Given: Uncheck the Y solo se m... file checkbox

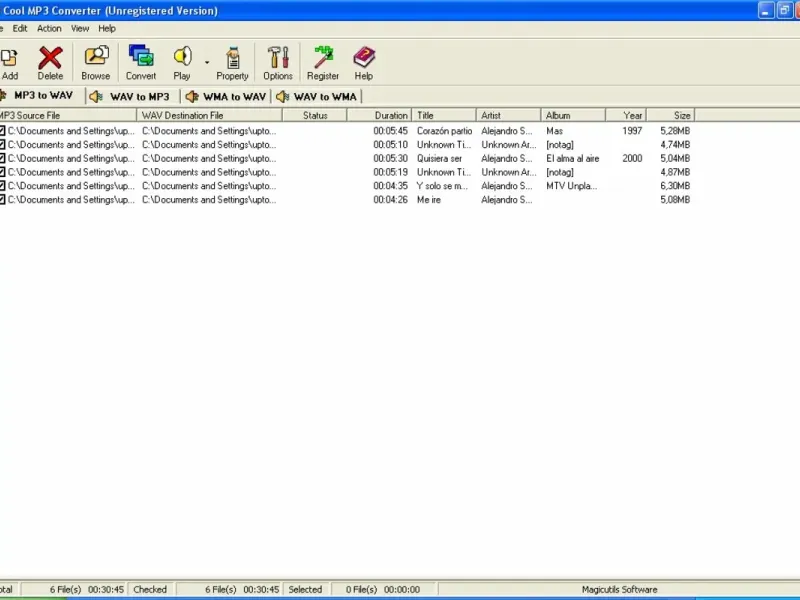Looking at the screenshot, I should [3, 186].
